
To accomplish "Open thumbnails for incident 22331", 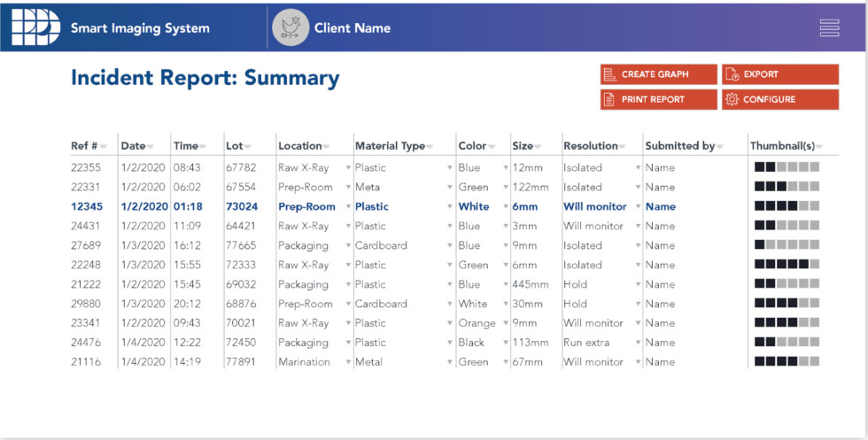I will 787,187.
